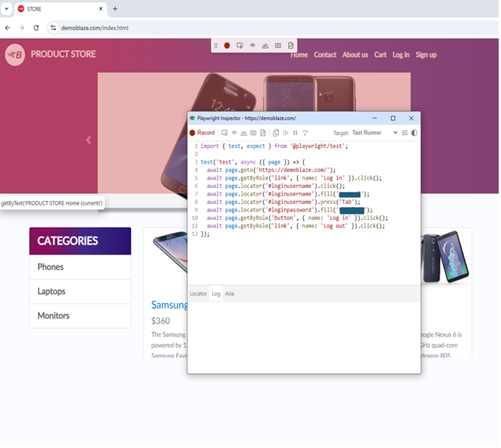Click code line 4 with page.goto

click(271, 170)
